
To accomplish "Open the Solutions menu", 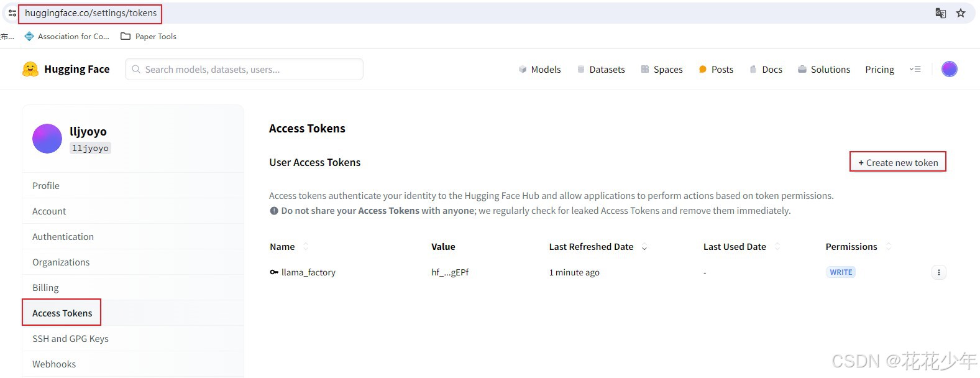I will coord(824,70).
